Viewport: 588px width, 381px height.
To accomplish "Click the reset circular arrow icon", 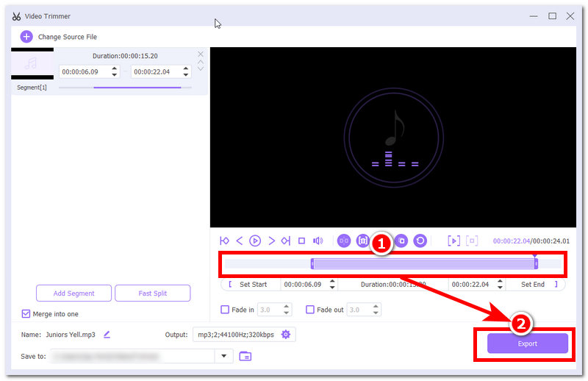I will click(x=420, y=241).
